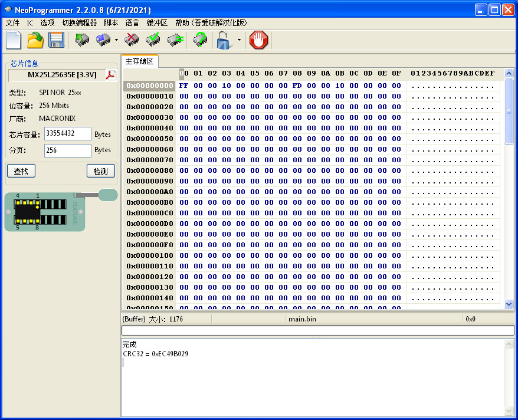Image resolution: width=518 pixels, height=420 pixels.
Task: Click ASCII column header 0123456789ABCDEF
Action: click(453, 73)
